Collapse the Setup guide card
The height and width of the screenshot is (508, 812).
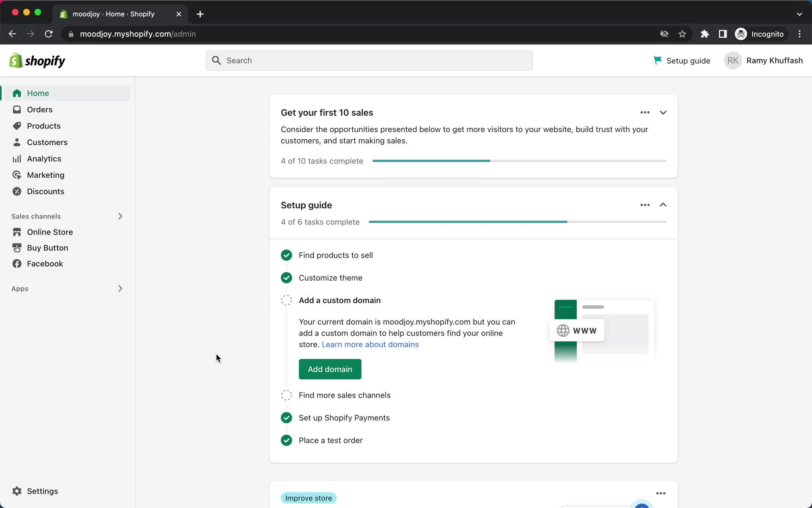pyautogui.click(x=663, y=205)
